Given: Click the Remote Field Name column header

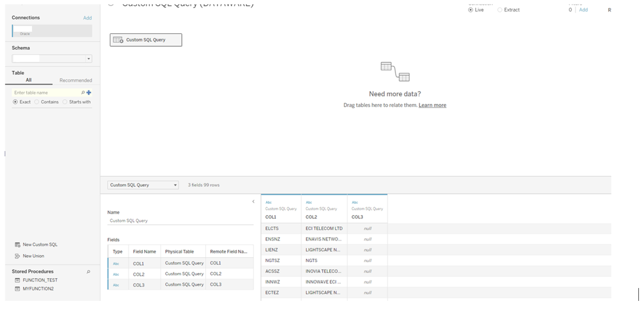Looking at the screenshot, I should pyautogui.click(x=229, y=252).
